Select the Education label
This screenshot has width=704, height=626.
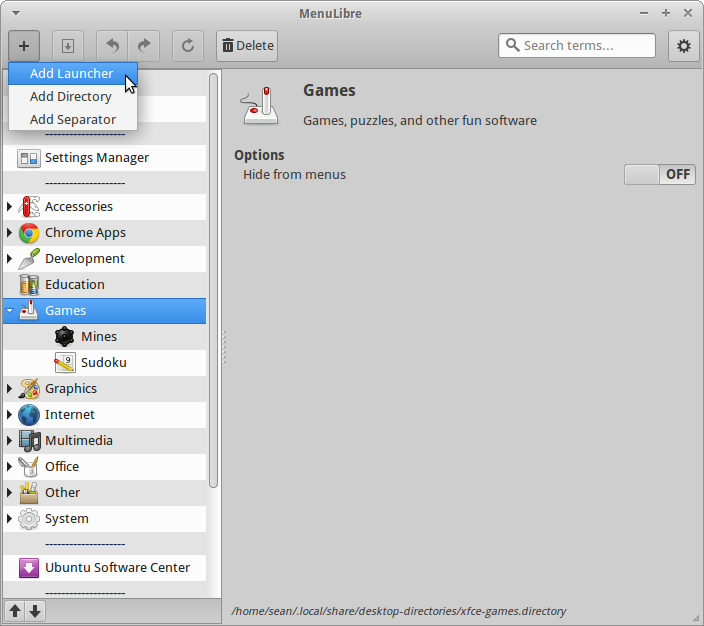75,285
